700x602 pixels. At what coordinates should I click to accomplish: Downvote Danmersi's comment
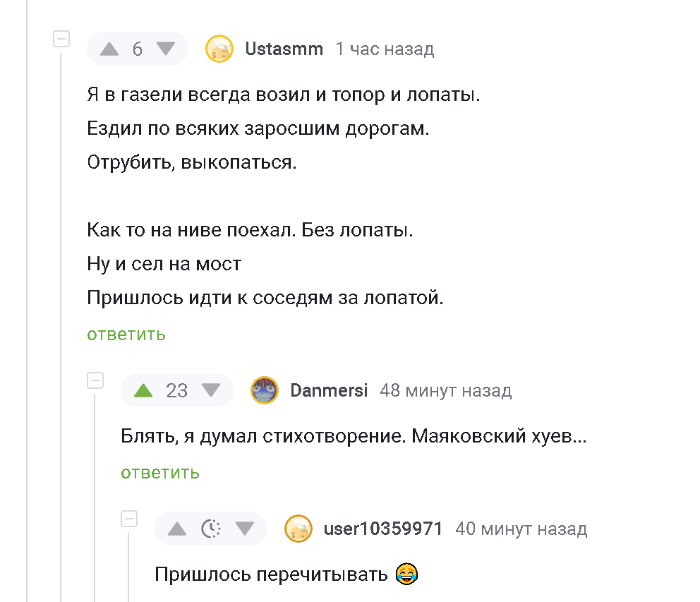(x=211, y=390)
